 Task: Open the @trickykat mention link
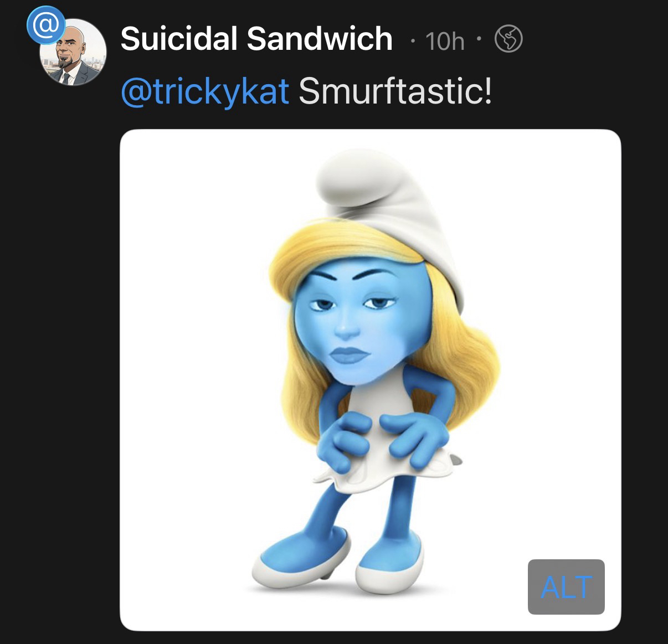pos(205,91)
